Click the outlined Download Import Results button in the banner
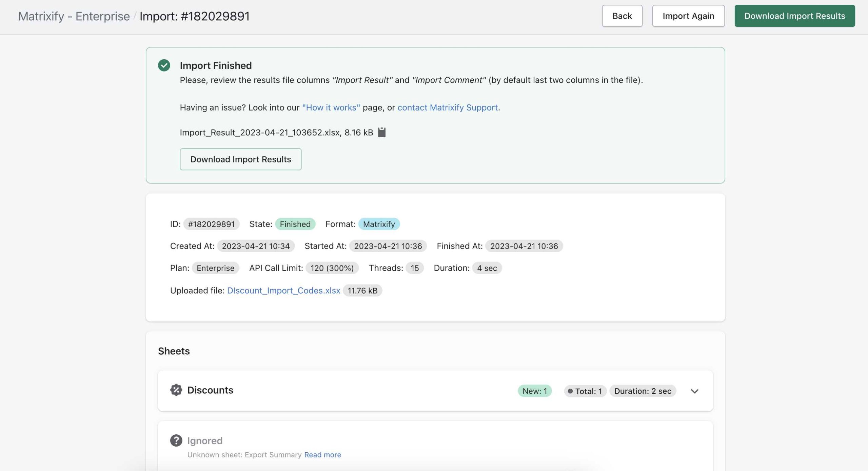 point(240,159)
